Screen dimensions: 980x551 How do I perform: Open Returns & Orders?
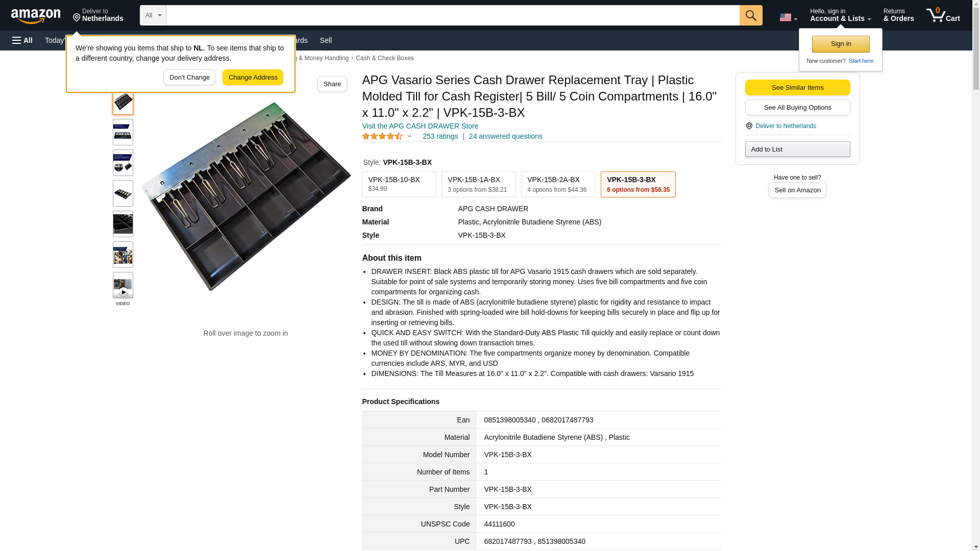pos(898,15)
